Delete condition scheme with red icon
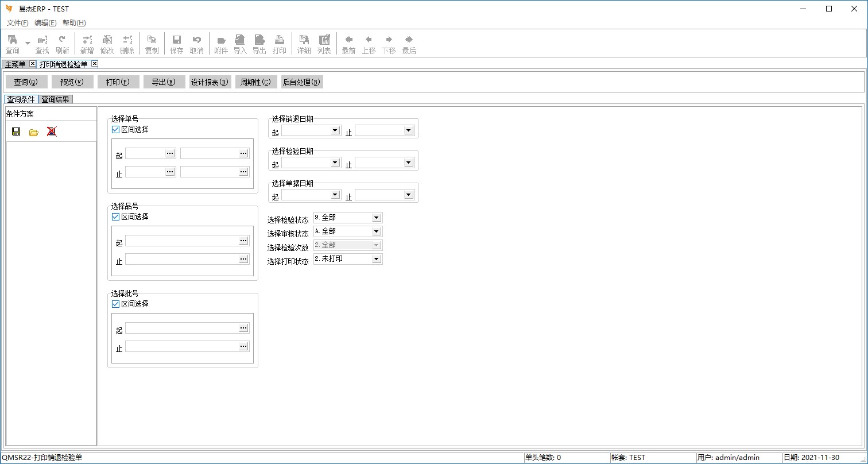 (52, 132)
